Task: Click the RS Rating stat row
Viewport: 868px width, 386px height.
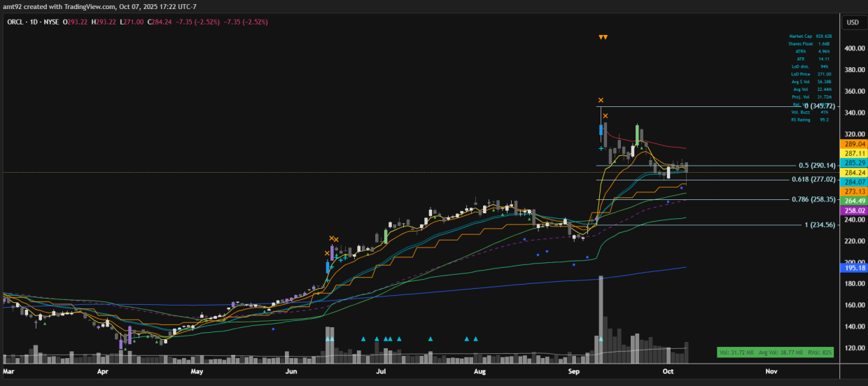Action: point(810,120)
